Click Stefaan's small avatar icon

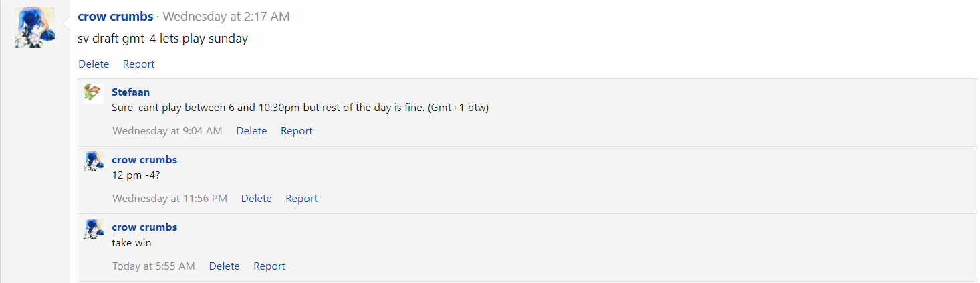pyautogui.click(x=94, y=93)
